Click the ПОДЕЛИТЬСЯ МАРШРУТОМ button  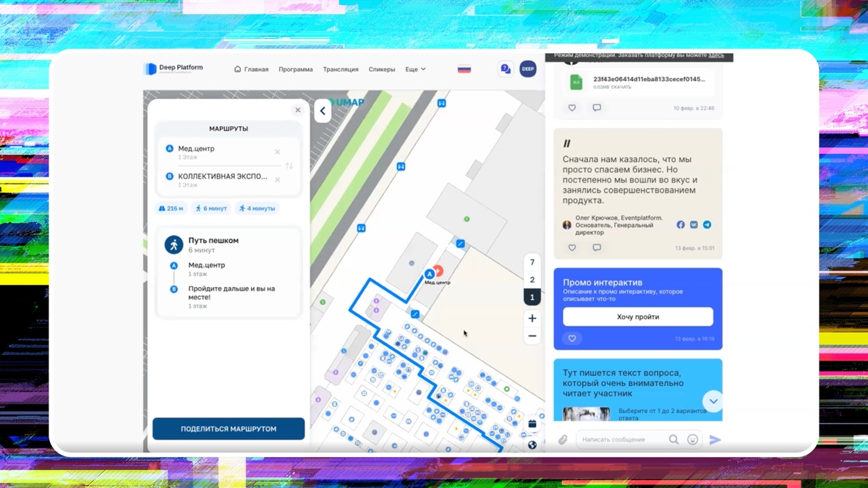click(229, 429)
